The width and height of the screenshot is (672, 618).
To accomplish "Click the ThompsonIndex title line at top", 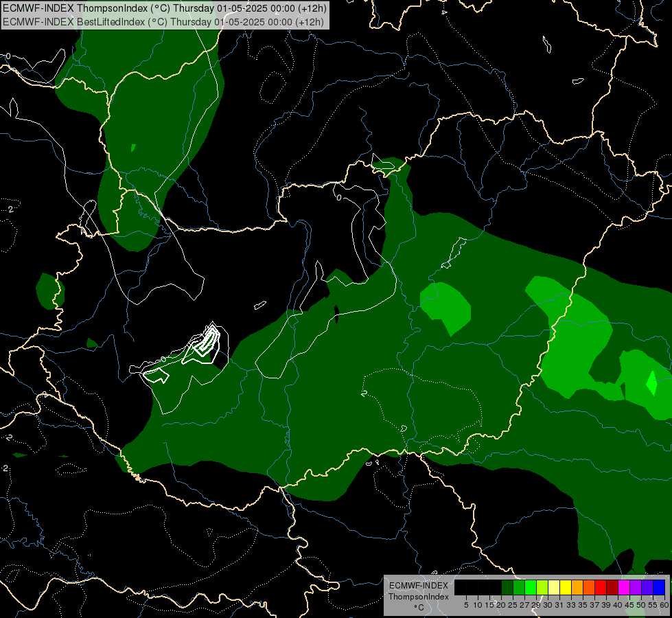I will (165, 8).
